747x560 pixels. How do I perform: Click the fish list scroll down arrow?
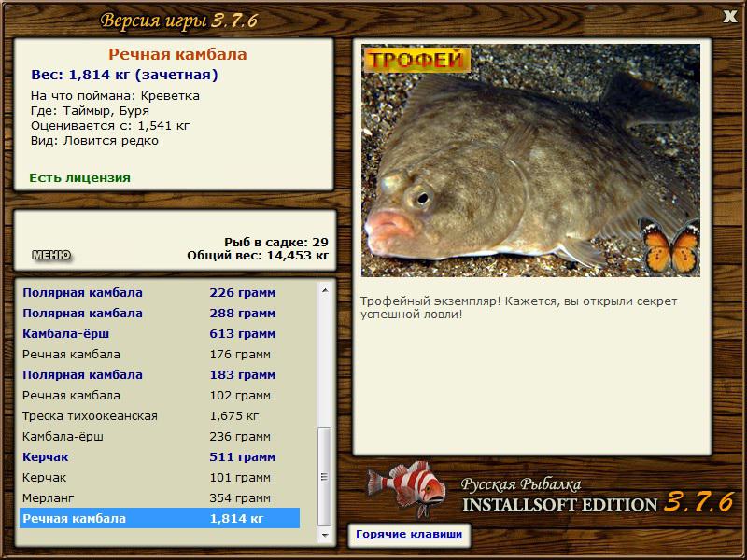coord(325,535)
